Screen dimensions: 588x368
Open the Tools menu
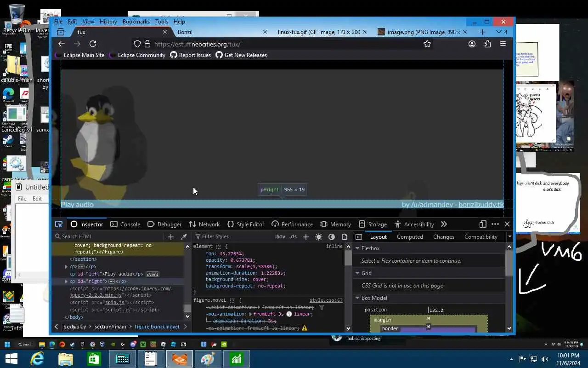pyautogui.click(x=161, y=21)
